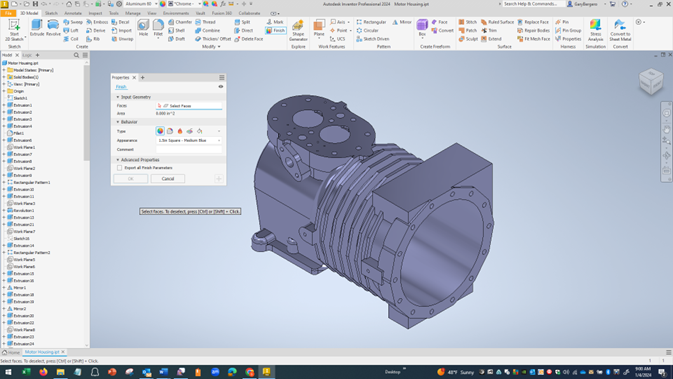Viewport: 673px width, 379px height.
Task: Click the ViewCube in the viewport
Action: click(651, 81)
